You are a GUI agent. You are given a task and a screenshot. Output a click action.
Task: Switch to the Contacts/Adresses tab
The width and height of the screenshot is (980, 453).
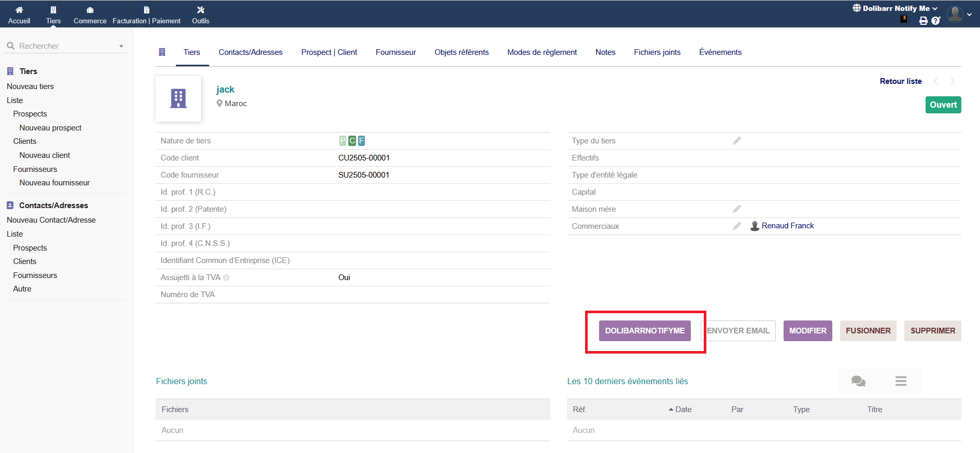pyautogui.click(x=250, y=52)
